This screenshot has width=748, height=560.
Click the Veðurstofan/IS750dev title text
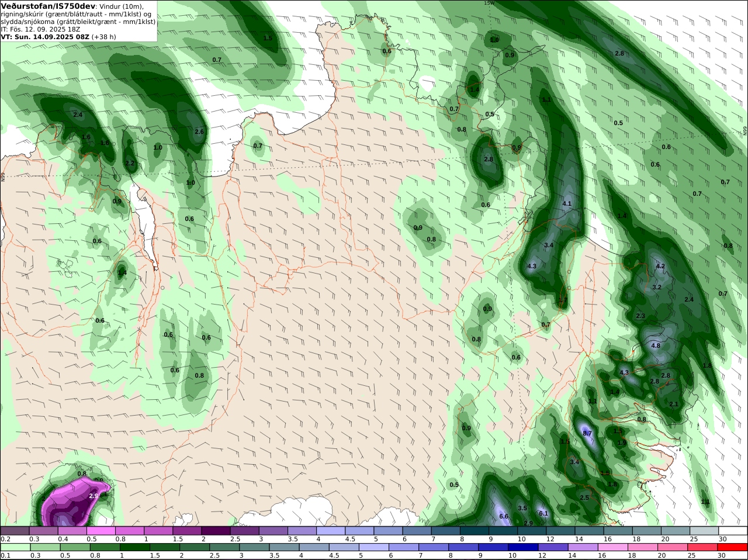tap(48, 6)
